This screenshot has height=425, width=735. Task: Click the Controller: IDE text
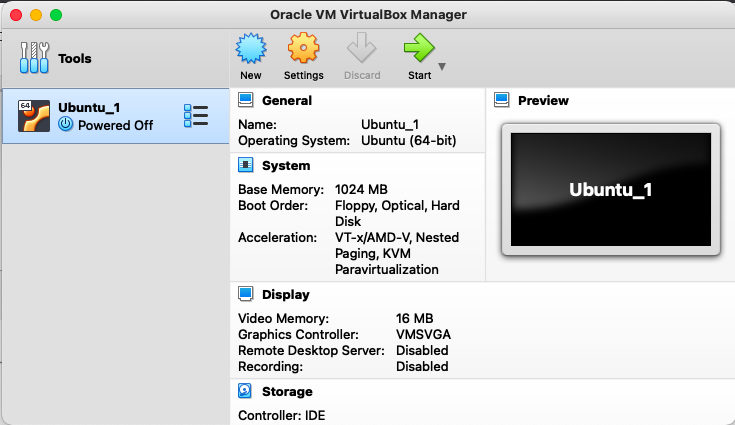282,416
